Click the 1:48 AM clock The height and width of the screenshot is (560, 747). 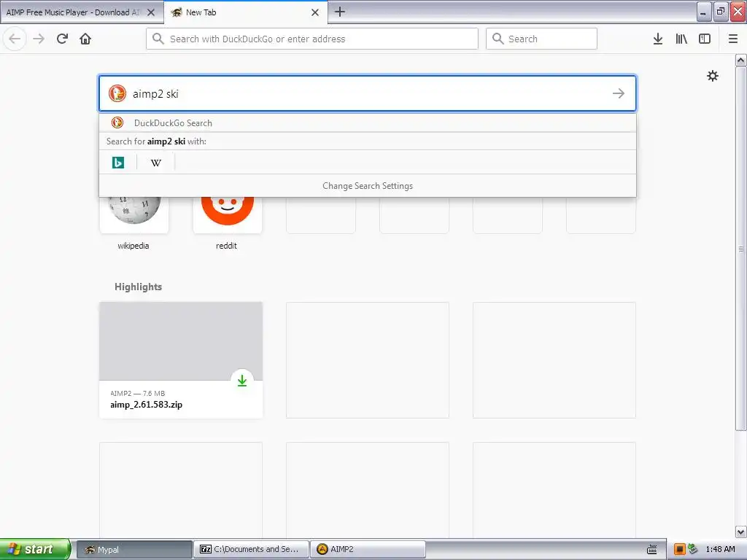point(720,549)
